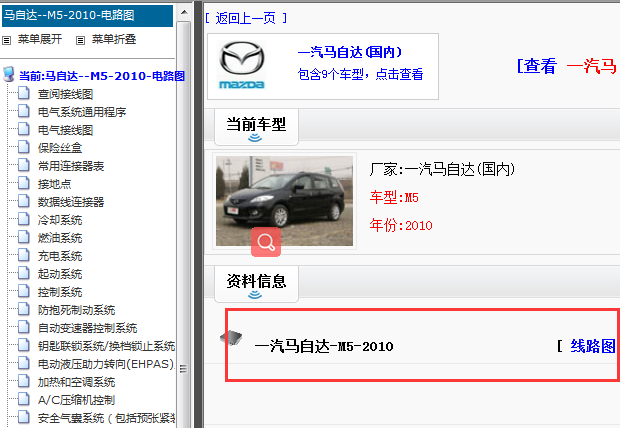The image size is (620, 428).
Task: Select the 接地点 tree item
Action: click(x=54, y=184)
